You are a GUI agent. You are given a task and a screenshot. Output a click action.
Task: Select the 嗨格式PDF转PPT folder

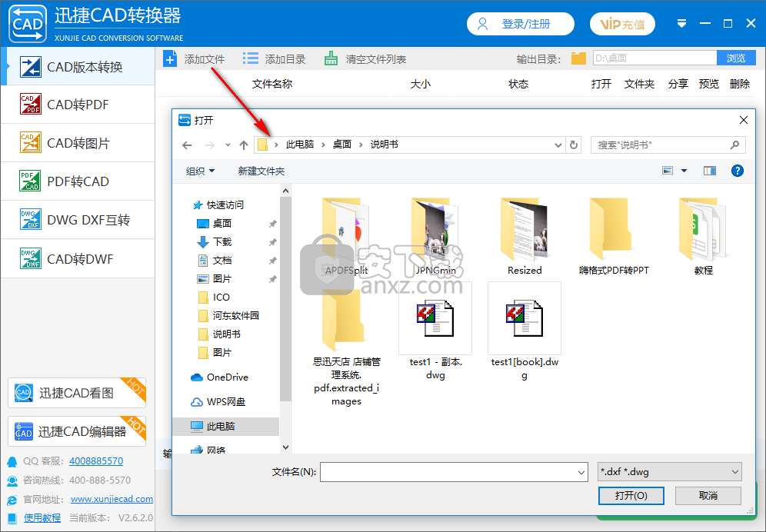(614, 237)
